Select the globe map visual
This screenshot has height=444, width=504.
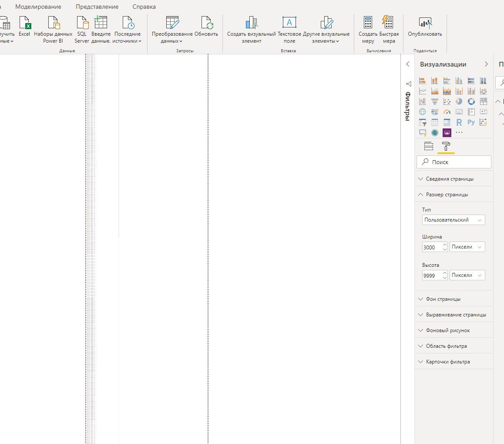[x=422, y=111]
